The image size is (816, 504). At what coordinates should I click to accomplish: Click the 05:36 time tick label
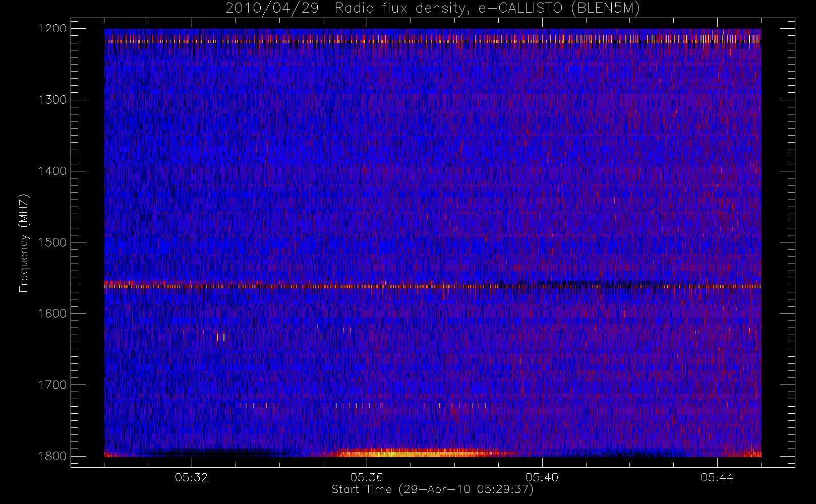tap(367, 477)
